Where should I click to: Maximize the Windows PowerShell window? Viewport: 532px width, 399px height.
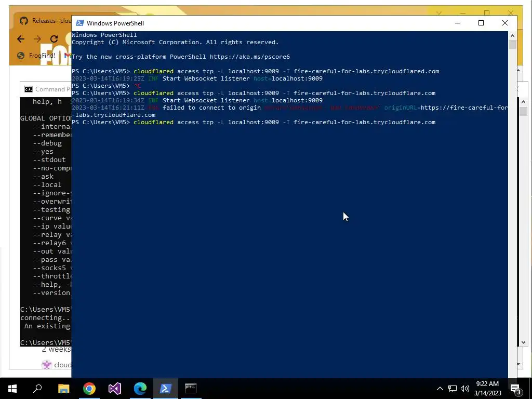pos(481,23)
